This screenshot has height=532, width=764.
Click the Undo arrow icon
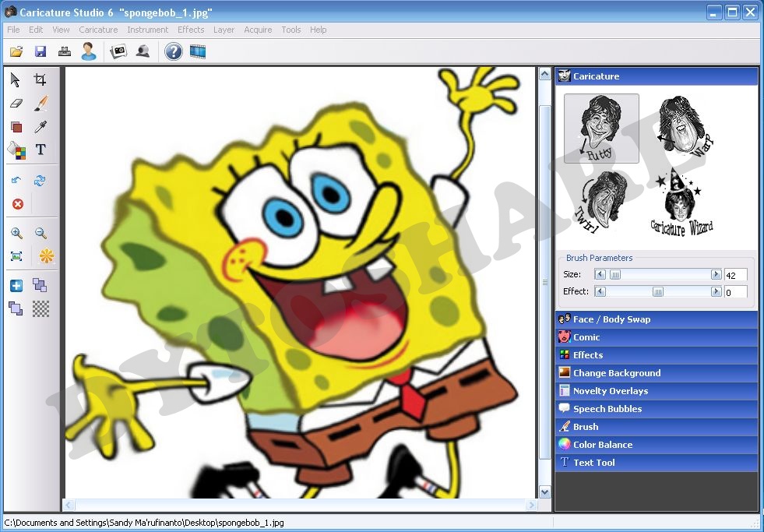click(16, 180)
